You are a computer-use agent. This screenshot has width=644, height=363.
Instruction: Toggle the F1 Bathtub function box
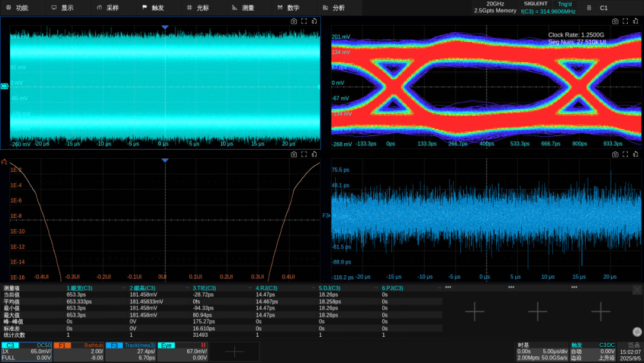(x=79, y=351)
